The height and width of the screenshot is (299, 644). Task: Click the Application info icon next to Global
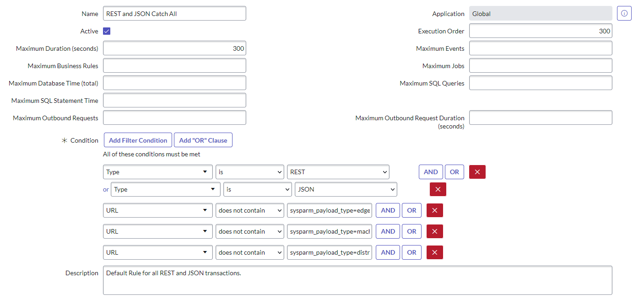[x=624, y=14]
